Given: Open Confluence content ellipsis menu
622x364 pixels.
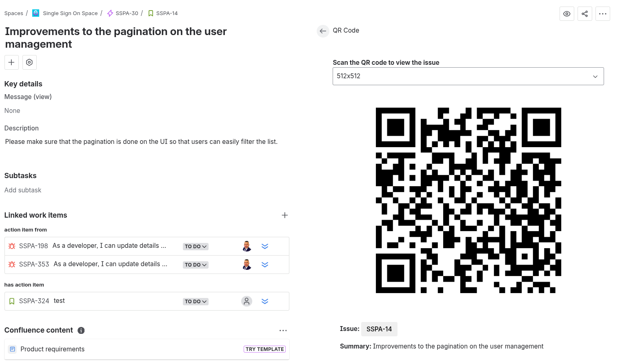Looking at the screenshot, I should [283, 331].
